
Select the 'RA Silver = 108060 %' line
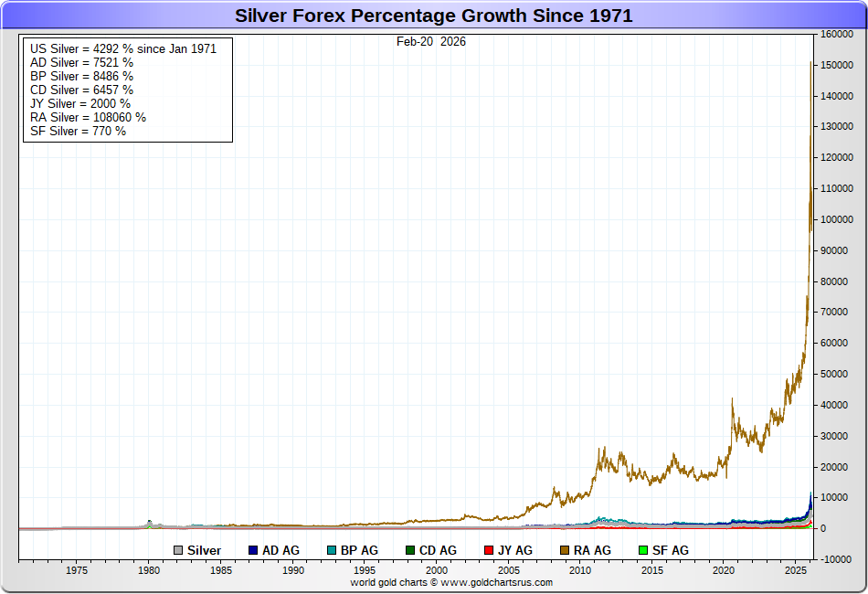point(88,117)
